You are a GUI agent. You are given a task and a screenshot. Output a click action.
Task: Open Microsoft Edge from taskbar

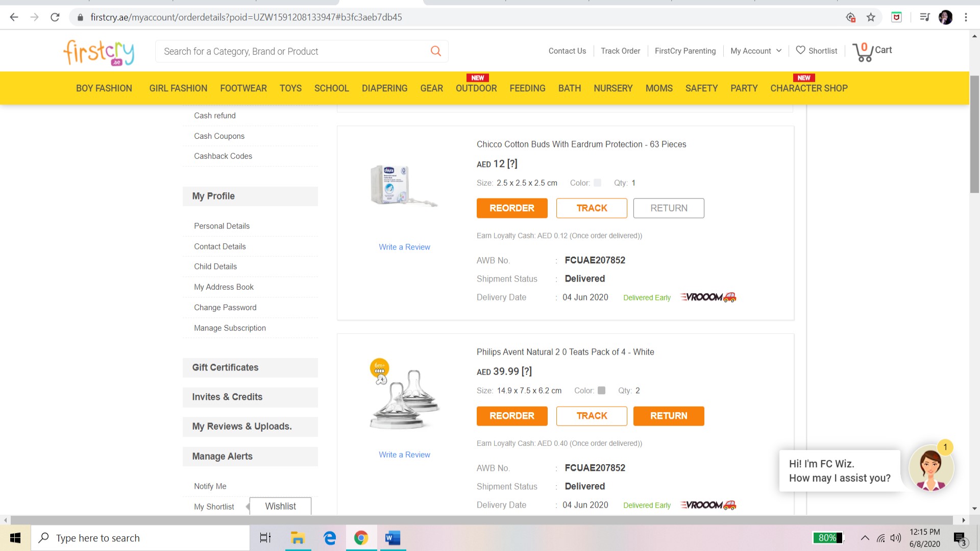330,538
